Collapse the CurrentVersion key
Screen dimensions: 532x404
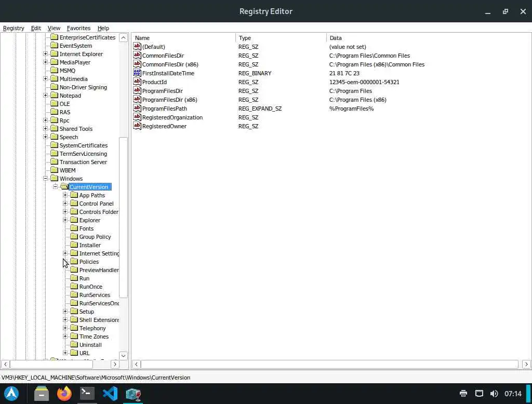(x=55, y=186)
